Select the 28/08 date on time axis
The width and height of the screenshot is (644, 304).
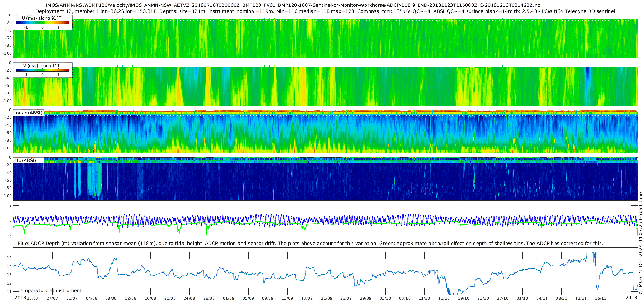point(209,298)
